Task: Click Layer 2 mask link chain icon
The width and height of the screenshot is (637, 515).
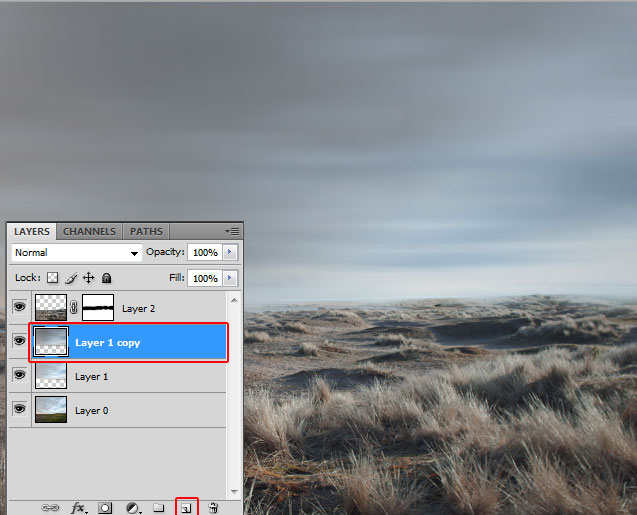Action: point(74,307)
